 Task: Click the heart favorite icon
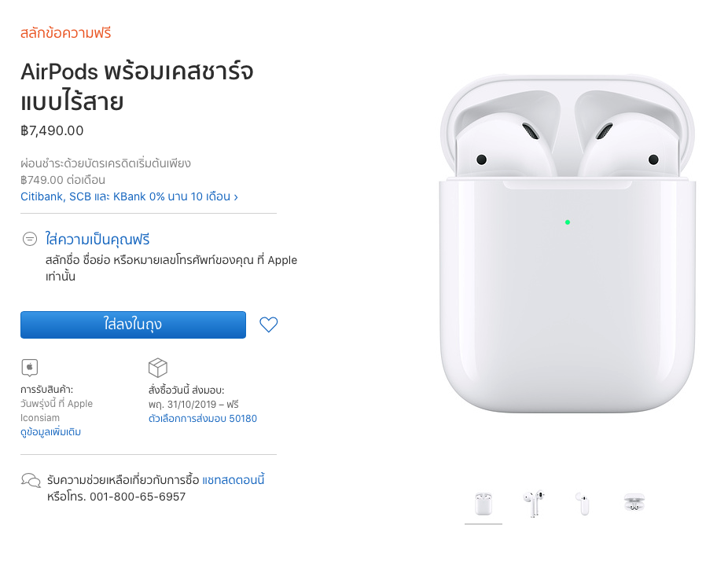coord(268,324)
